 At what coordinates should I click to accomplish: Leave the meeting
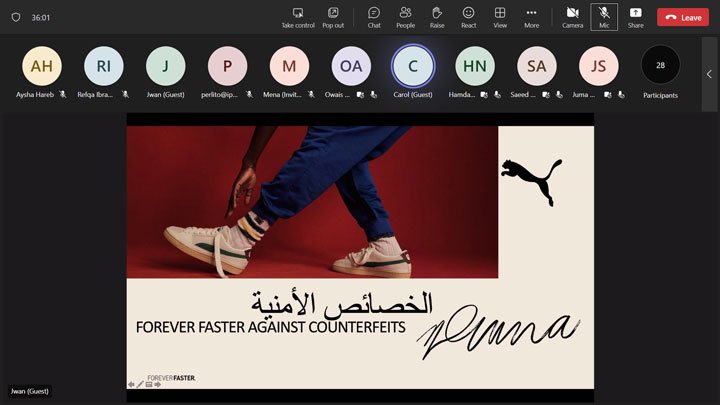point(683,17)
